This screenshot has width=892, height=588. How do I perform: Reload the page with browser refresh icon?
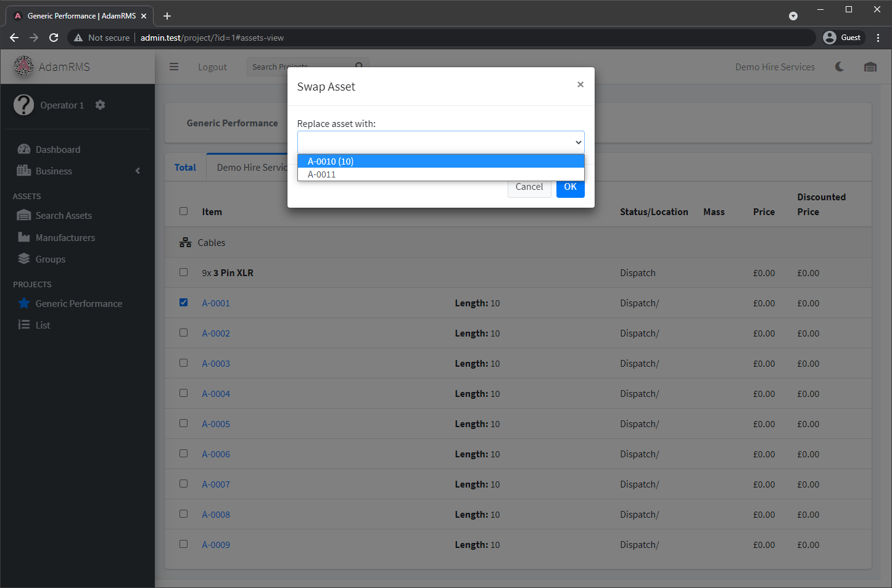pyautogui.click(x=54, y=38)
